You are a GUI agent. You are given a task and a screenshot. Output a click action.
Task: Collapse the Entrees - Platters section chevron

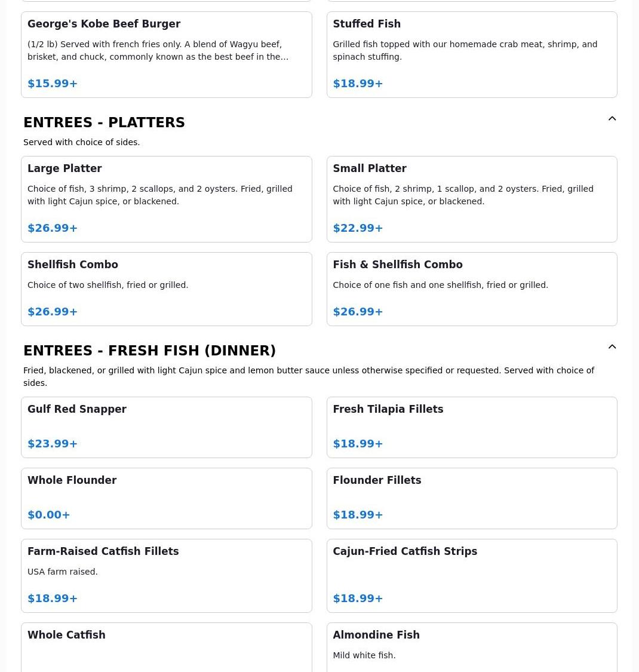pos(612,119)
